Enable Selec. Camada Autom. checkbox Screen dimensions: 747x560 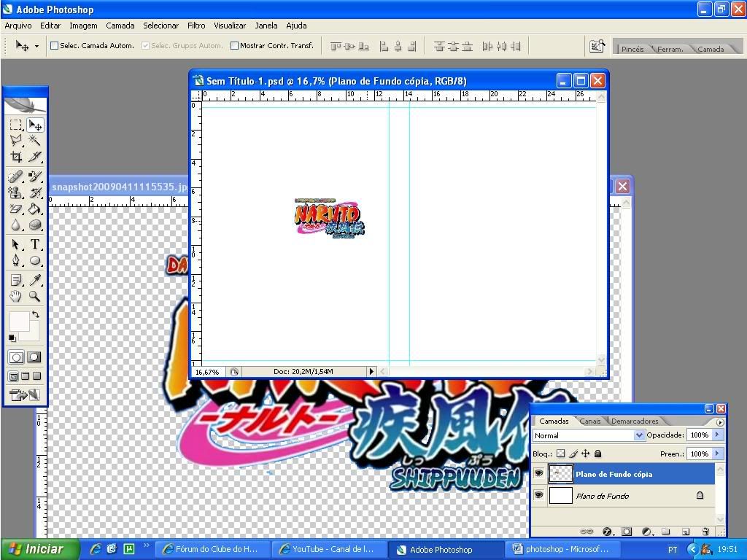pos(54,46)
